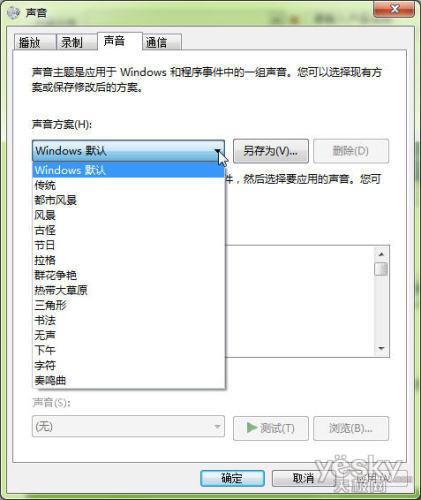
Task: Collapse the Windows 默认 sound scheme dropdown
Action: point(128,151)
